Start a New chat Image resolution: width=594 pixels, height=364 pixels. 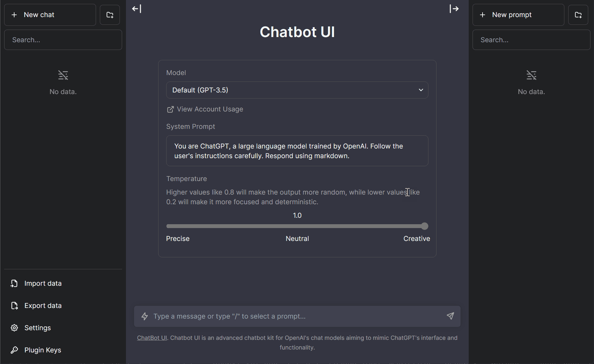tap(50, 15)
